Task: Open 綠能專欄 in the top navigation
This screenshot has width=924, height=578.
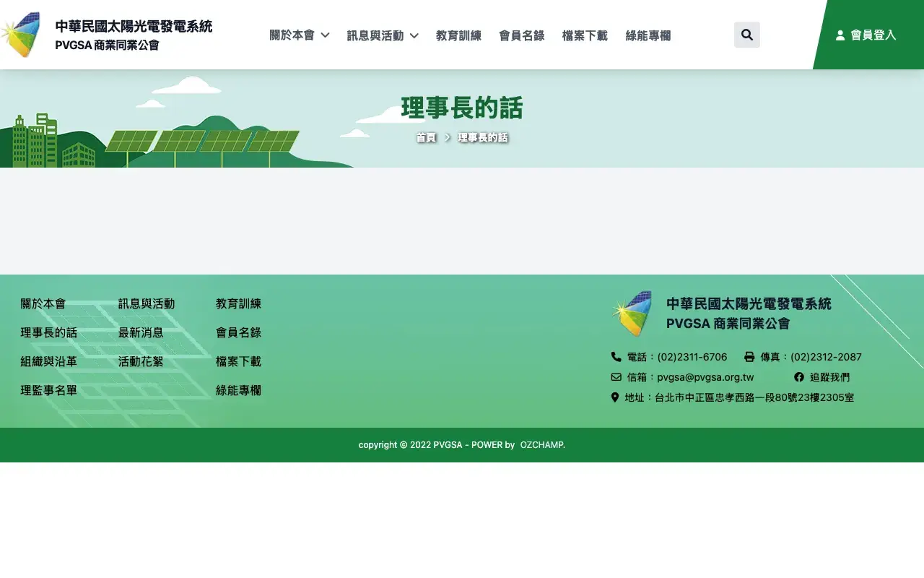Action: [648, 35]
